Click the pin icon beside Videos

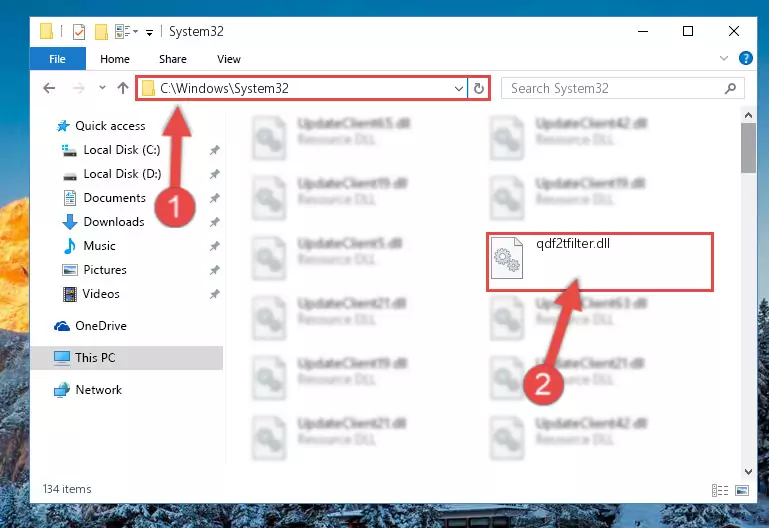(x=214, y=294)
